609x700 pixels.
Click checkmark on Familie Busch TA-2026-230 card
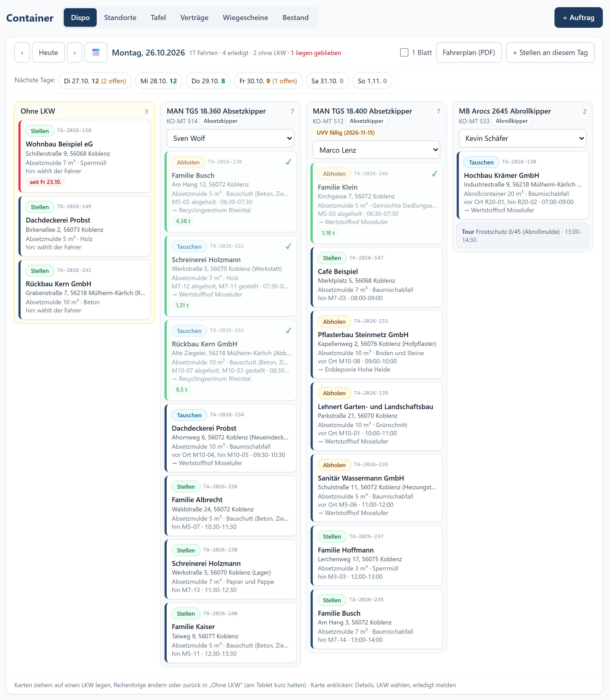[288, 162]
